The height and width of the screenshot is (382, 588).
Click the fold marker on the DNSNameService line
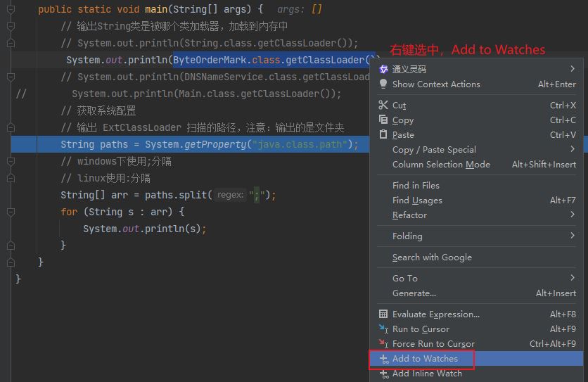click(x=11, y=77)
